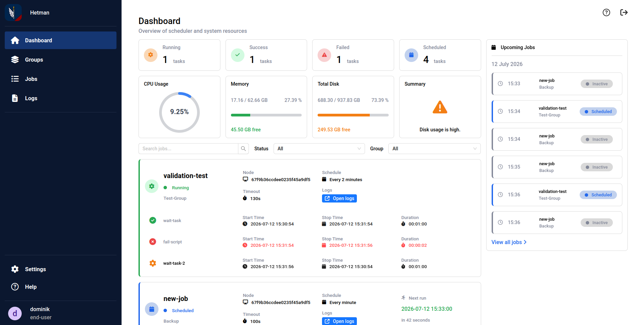
Task: Open logs for new-job
Action: click(x=339, y=321)
